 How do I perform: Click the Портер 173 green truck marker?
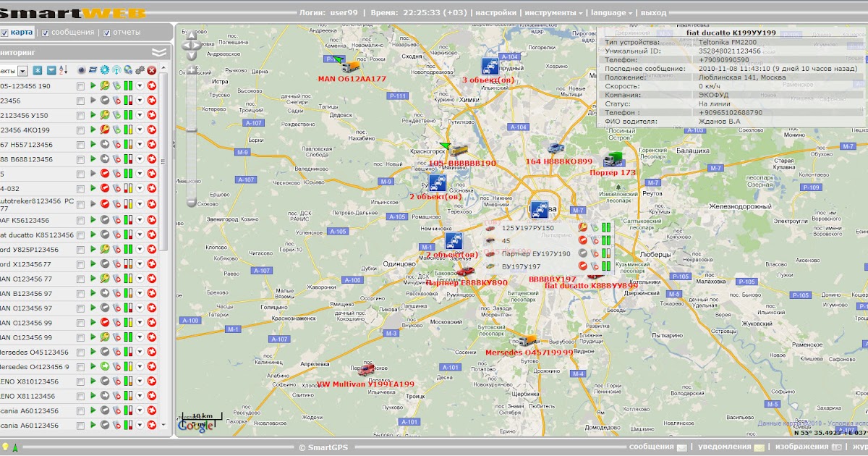(x=613, y=160)
